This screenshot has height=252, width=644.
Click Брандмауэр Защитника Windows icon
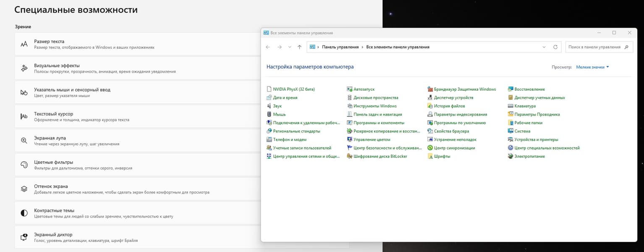430,89
